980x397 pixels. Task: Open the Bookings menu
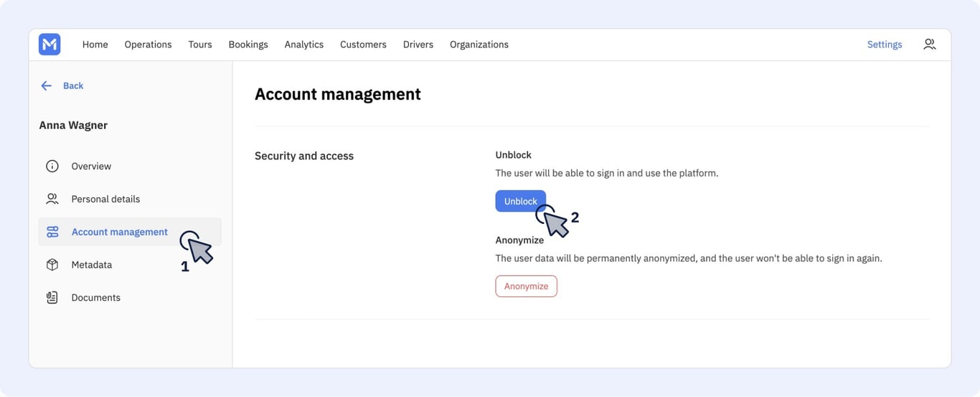248,45
